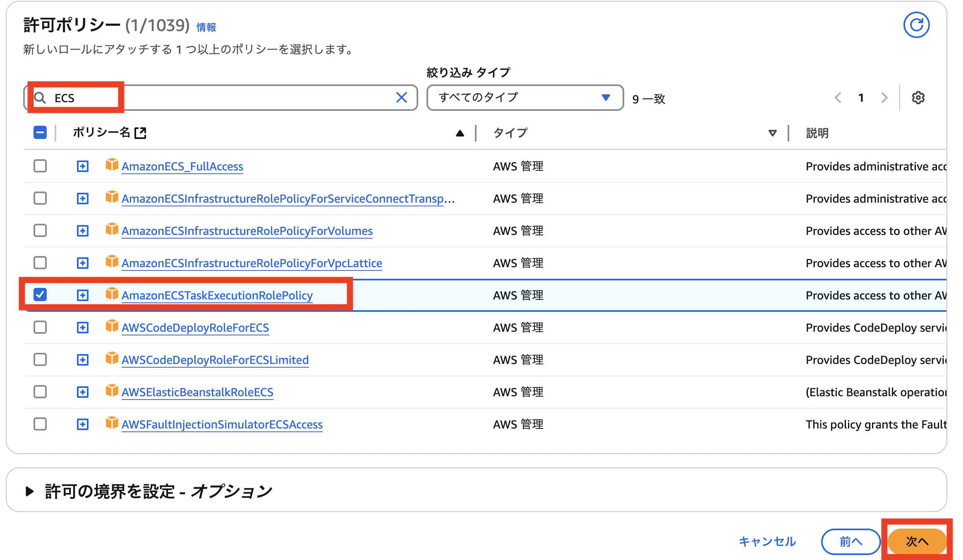Screen dimensions: 963x560
Task: Expand AWSCodeDeployRoleForECS details
Action: coord(83,328)
